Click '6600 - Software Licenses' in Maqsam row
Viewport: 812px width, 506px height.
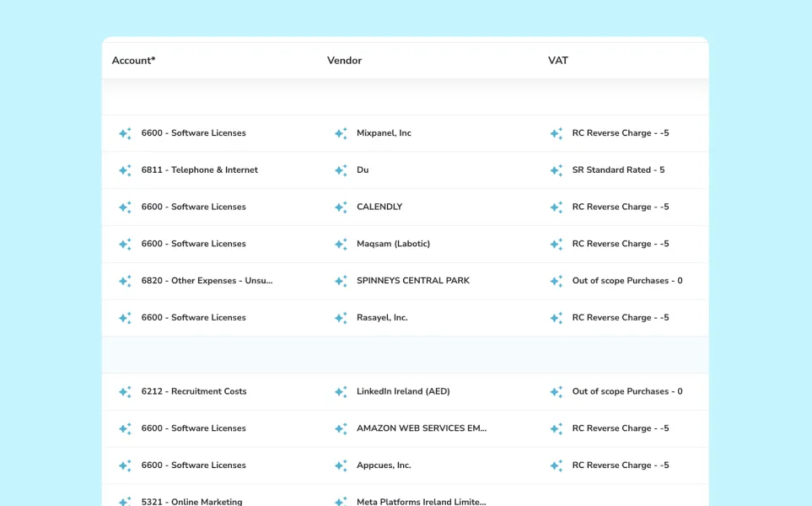(x=193, y=244)
